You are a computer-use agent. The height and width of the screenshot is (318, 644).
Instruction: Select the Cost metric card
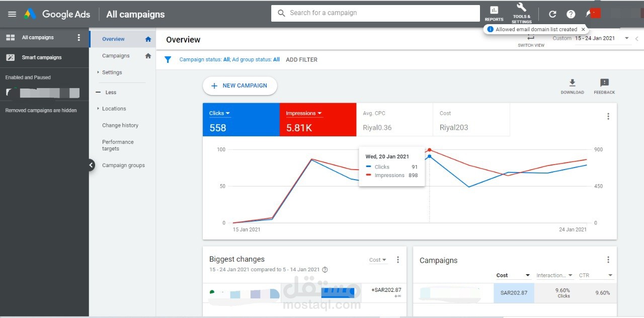pyautogui.click(x=471, y=120)
